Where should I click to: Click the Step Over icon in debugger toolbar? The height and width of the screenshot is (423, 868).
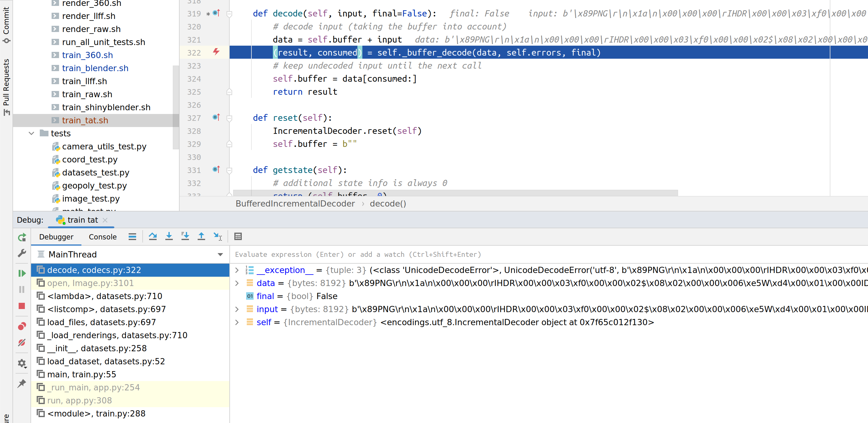click(x=152, y=237)
